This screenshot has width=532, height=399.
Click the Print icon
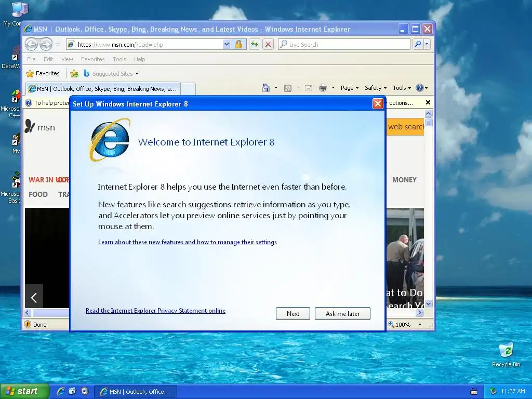pos(323,88)
